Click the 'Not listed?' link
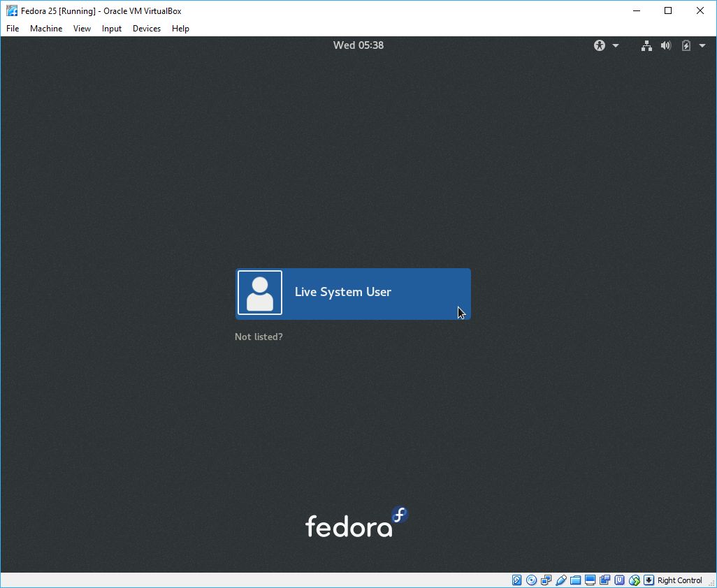 point(259,337)
